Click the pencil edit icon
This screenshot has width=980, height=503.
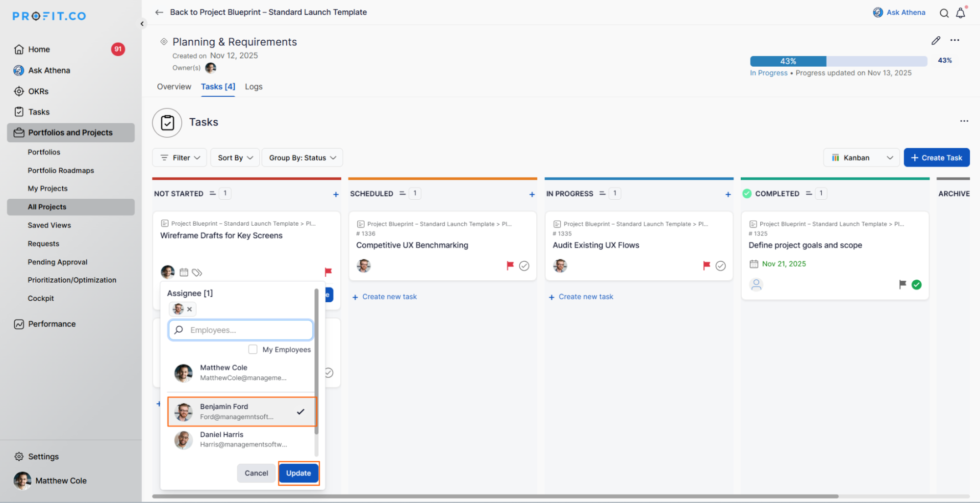pyautogui.click(x=935, y=41)
